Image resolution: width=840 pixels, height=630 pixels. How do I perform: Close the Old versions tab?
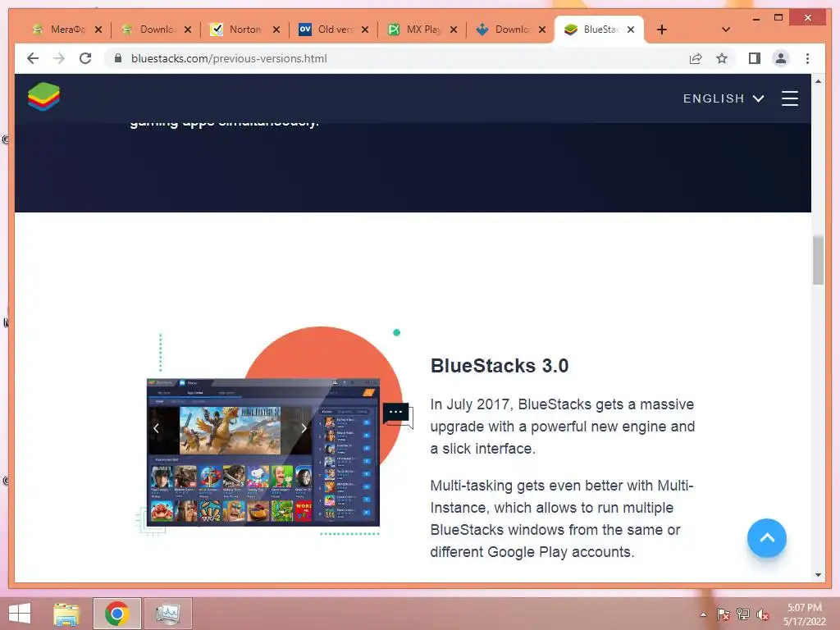point(365,30)
